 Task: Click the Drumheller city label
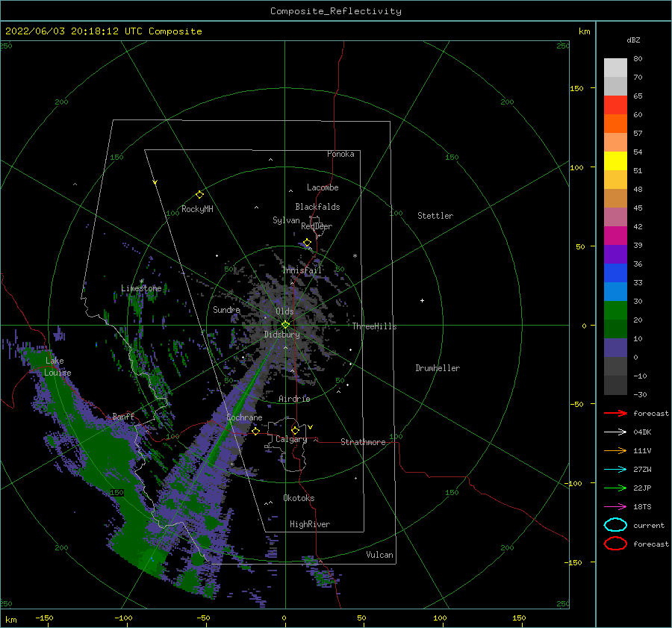[x=438, y=368]
